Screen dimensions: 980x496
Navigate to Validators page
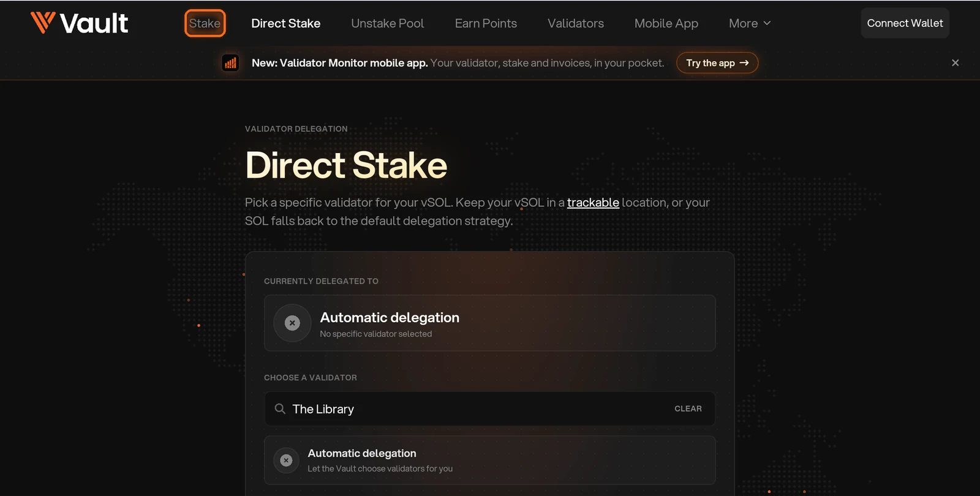pyautogui.click(x=575, y=23)
